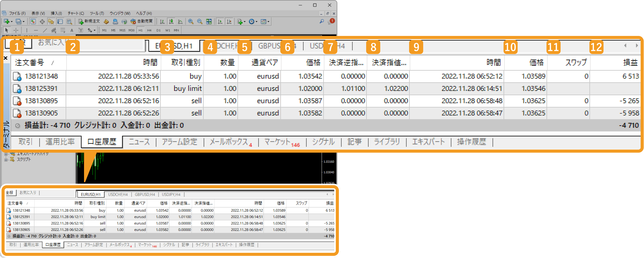Close terminal with X in enlarged callout
Image resolution: width=644 pixels, height=258 pixels.
click(6, 58)
